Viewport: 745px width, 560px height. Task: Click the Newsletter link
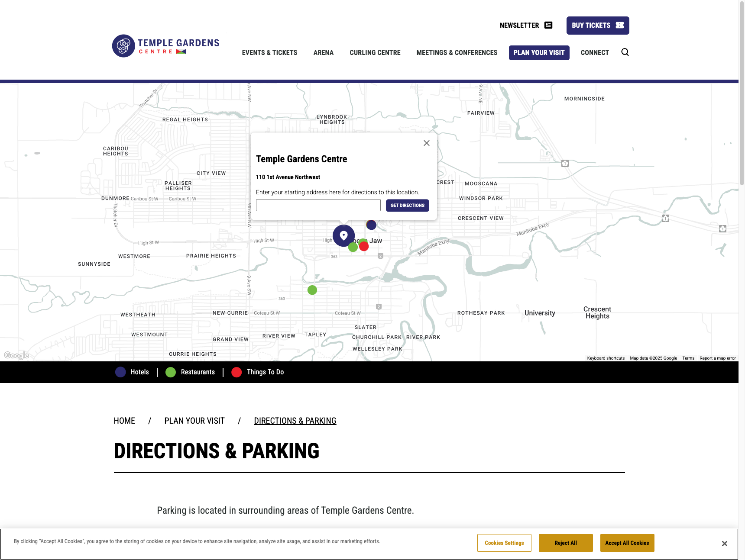click(x=526, y=25)
